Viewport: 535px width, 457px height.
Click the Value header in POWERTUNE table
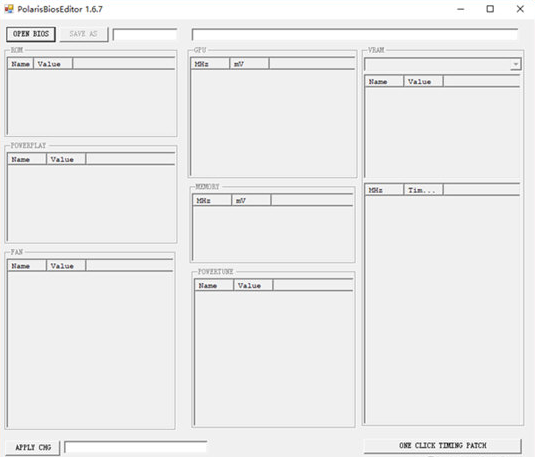[253, 285]
